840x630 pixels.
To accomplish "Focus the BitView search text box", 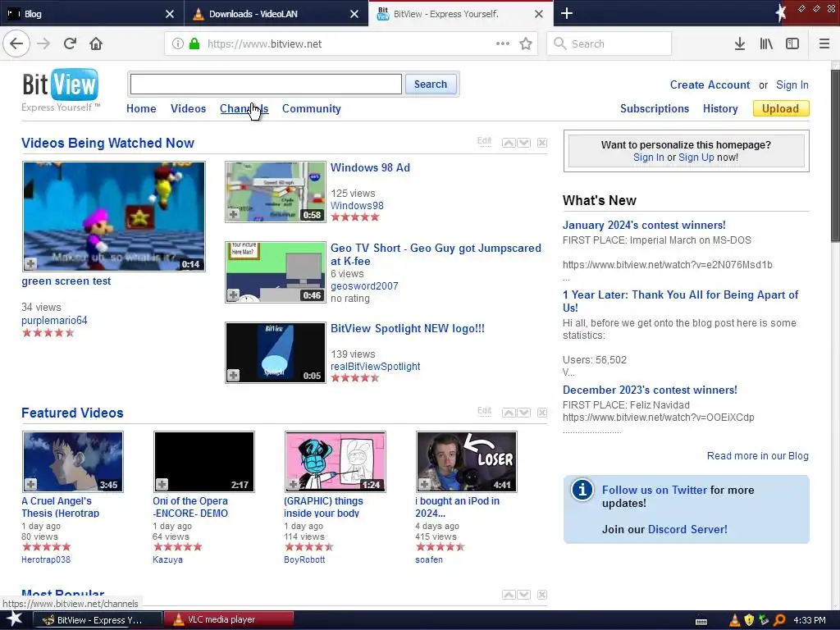I will pos(266,84).
